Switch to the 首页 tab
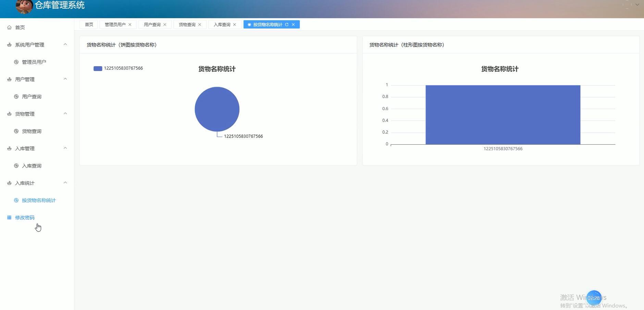 pyautogui.click(x=88, y=24)
